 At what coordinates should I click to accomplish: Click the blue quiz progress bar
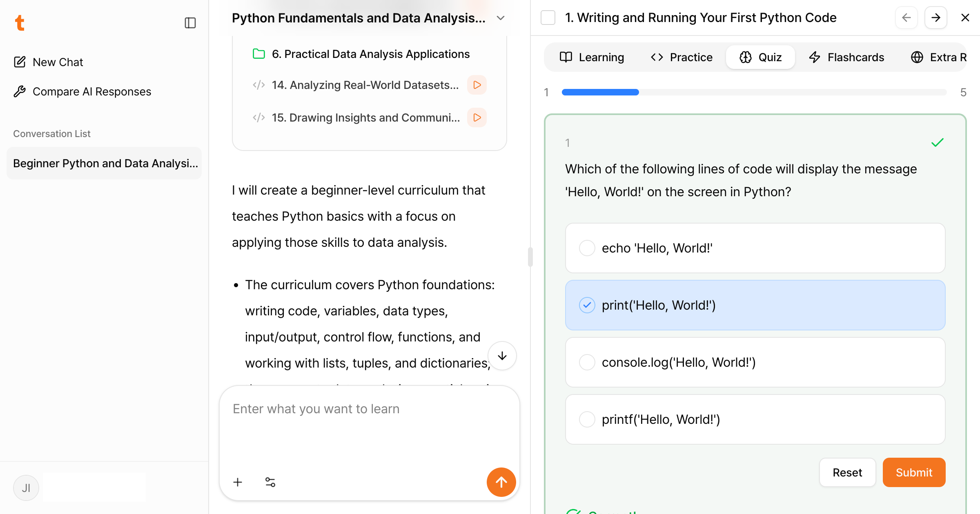click(x=600, y=92)
